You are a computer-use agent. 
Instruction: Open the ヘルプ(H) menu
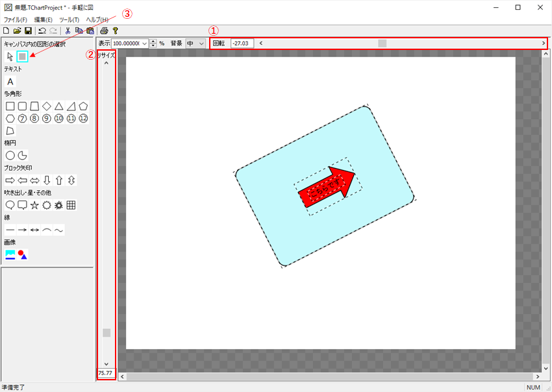pos(97,19)
